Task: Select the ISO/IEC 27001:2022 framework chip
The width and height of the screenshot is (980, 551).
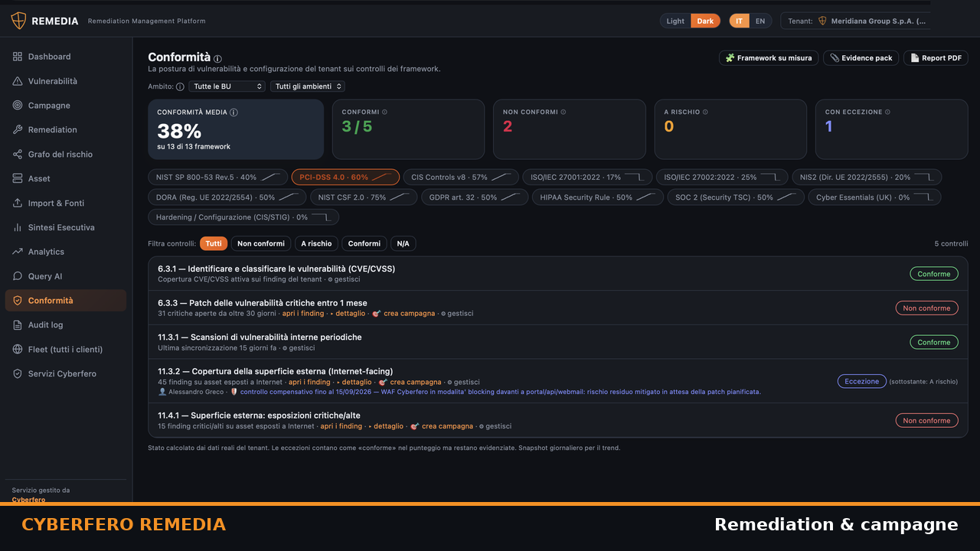Action: pyautogui.click(x=587, y=177)
